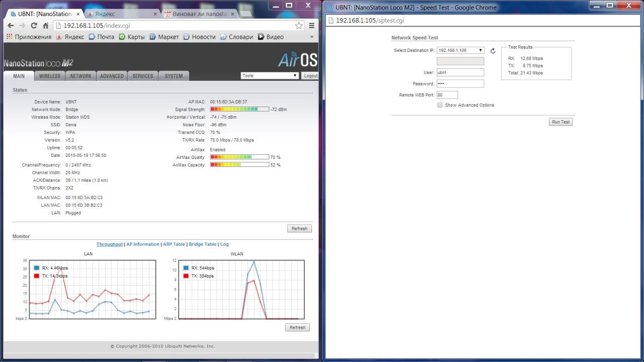Click the page icon beside 192.168.1.105/index.cgi
This screenshot has width=644, height=362.
click(x=58, y=26)
